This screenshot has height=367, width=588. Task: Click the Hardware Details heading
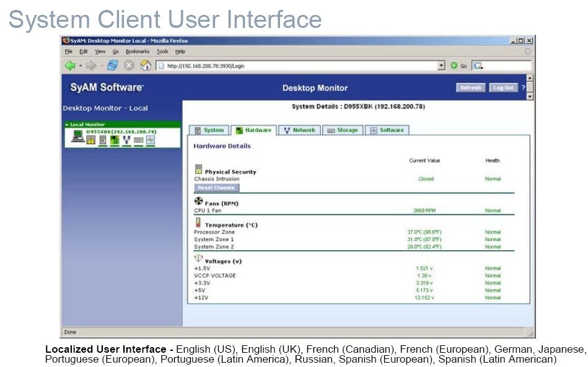pyautogui.click(x=222, y=146)
